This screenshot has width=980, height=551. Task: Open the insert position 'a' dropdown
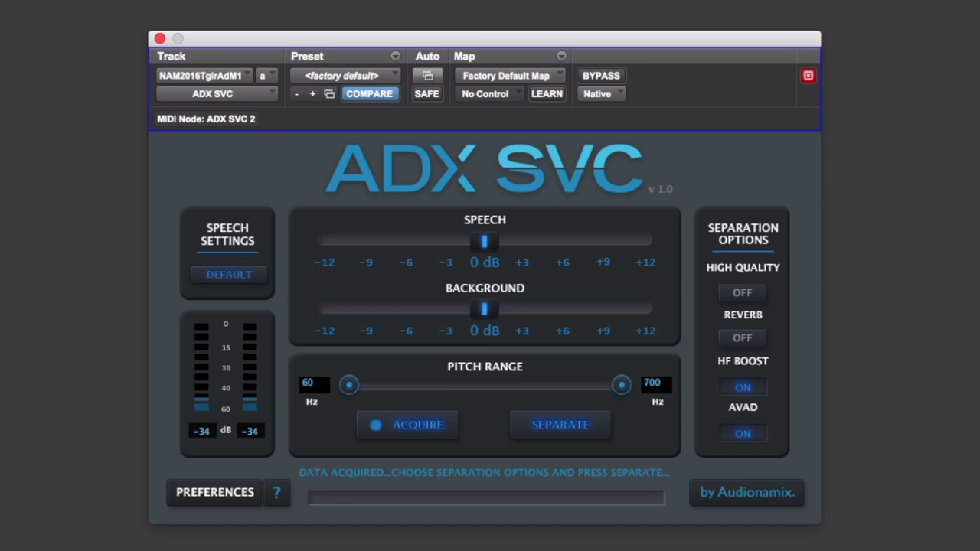pos(267,76)
